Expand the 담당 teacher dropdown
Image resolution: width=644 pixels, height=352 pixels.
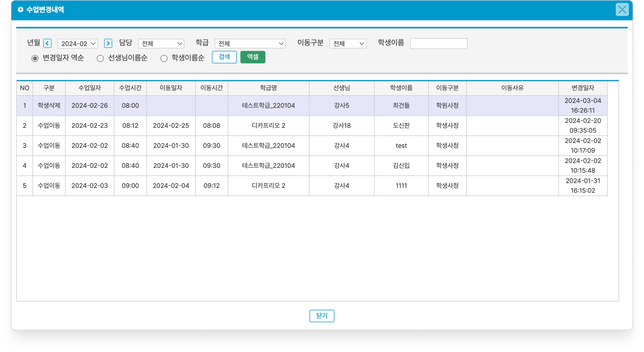pyautogui.click(x=161, y=43)
